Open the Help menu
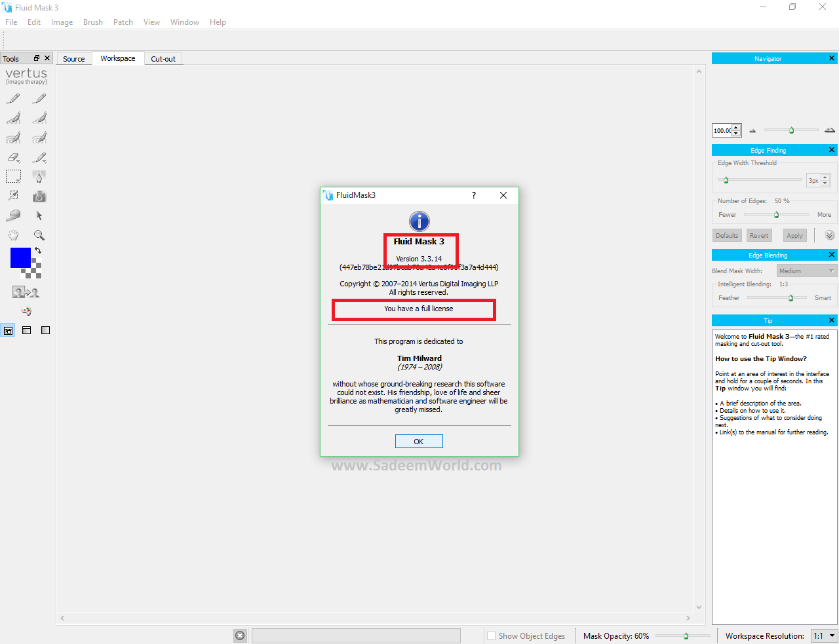The height and width of the screenshot is (644, 839). (x=218, y=22)
